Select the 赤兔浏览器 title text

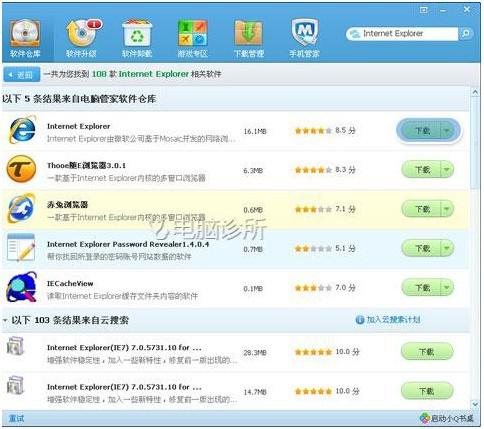coord(68,204)
